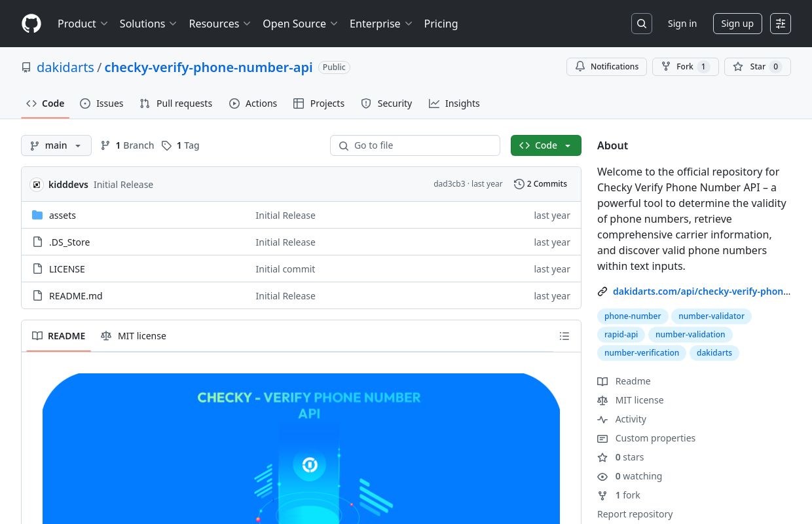Click the kidddevs avatar icon
Viewport: 812px width, 524px height.
tap(37, 185)
